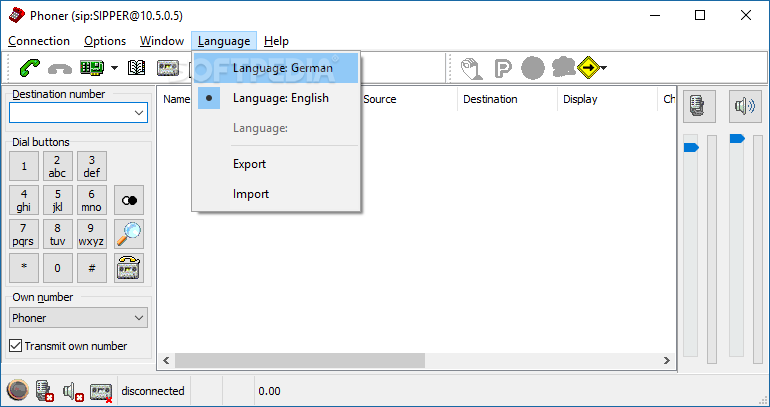
Task: Dial 5 jkl button
Action: tap(57, 200)
